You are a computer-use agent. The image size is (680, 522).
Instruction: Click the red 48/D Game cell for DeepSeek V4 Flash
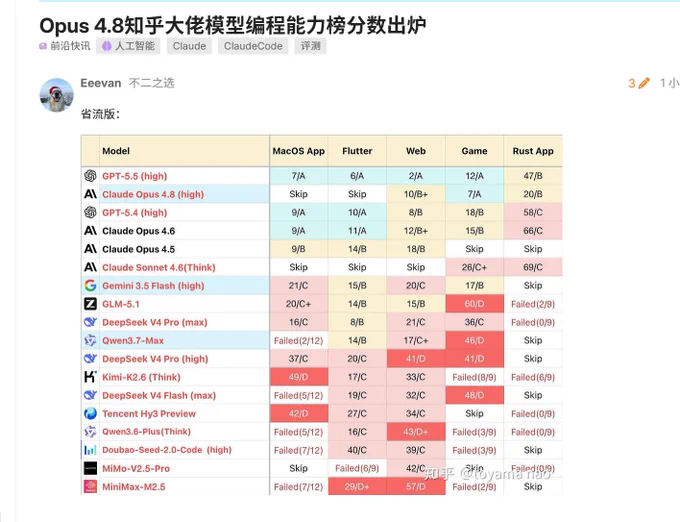(474, 395)
